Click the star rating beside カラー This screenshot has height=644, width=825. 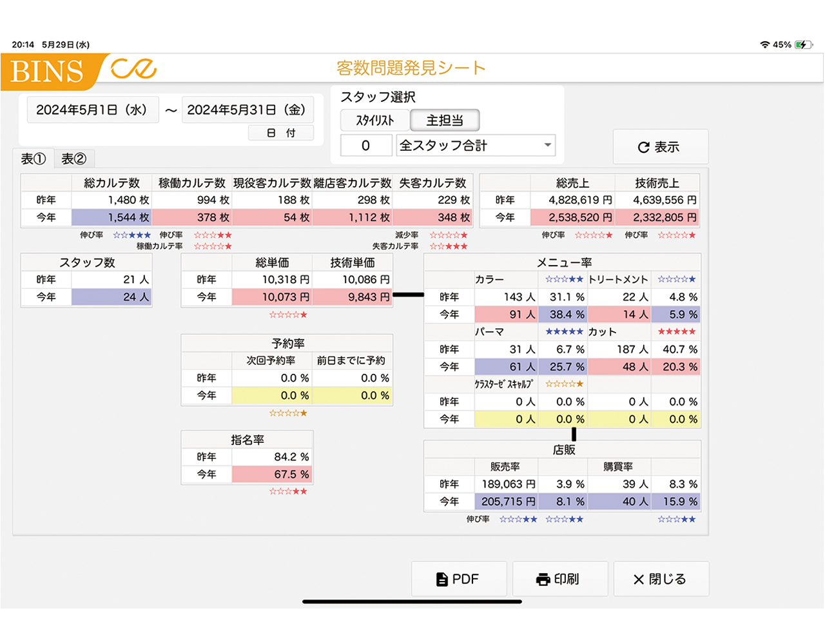(x=564, y=280)
